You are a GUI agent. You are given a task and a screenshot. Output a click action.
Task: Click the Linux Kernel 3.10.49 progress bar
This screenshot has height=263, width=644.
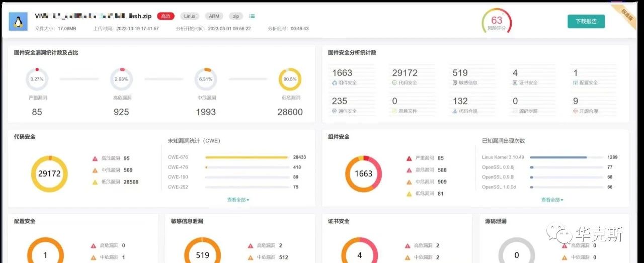567,157
